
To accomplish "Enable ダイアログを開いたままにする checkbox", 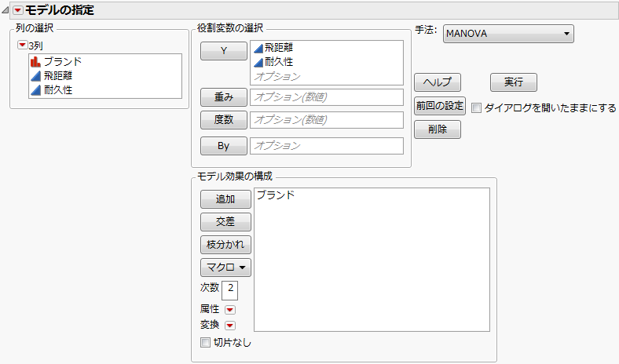I will click(476, 108).
